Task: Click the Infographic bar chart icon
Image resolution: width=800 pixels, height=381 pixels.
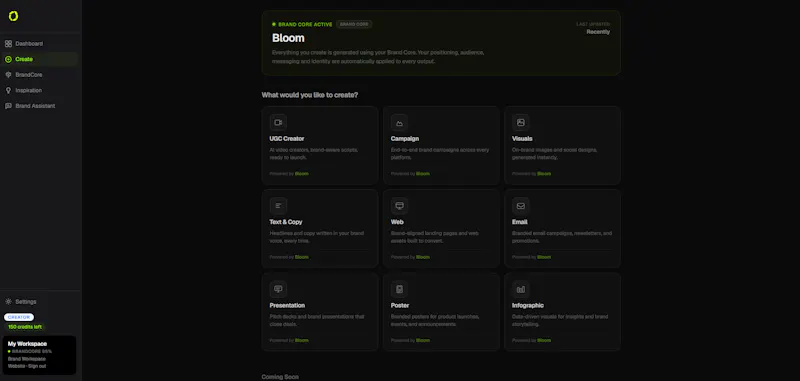Action: coord(520,289)
